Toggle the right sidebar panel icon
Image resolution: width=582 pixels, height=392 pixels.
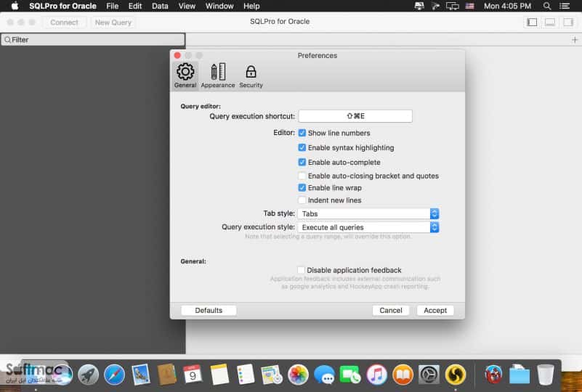click(568, 23)
